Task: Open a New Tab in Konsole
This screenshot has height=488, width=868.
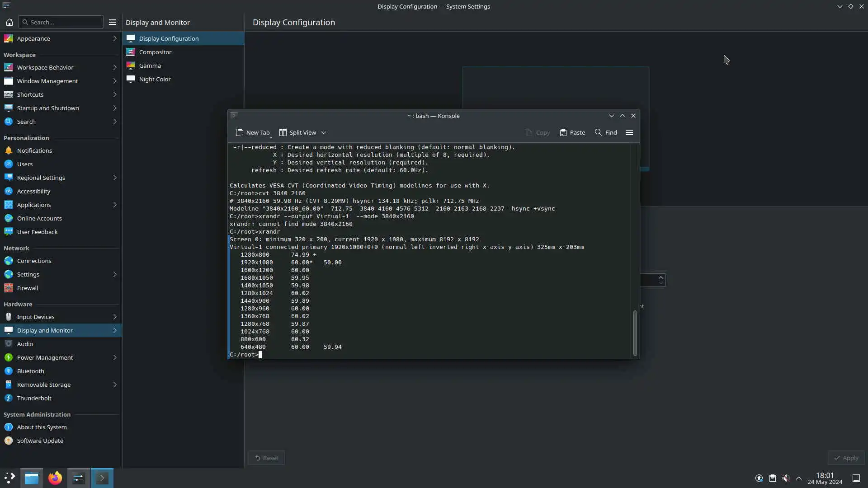Action: (x=252, y=132)
